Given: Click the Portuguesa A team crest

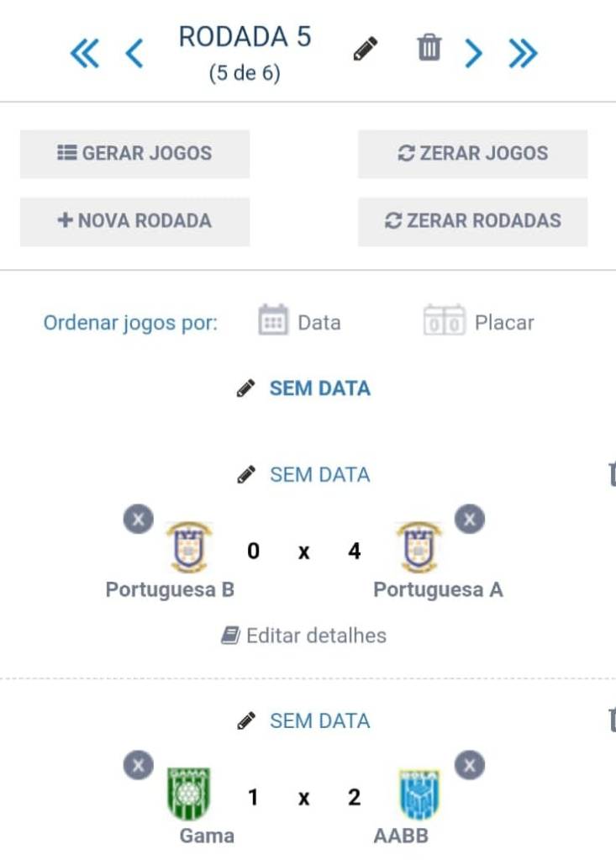Looking at the screenshot, I should click(419, 548).
